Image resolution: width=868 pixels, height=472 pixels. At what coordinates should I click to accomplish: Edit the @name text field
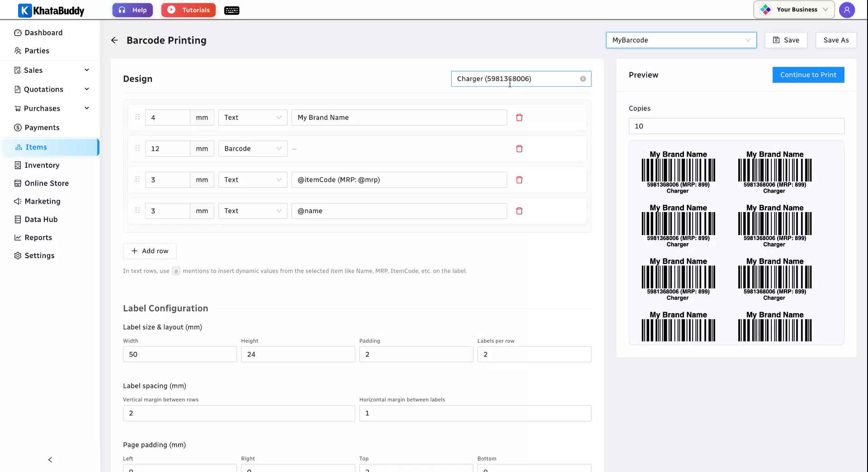click(399, 211)
